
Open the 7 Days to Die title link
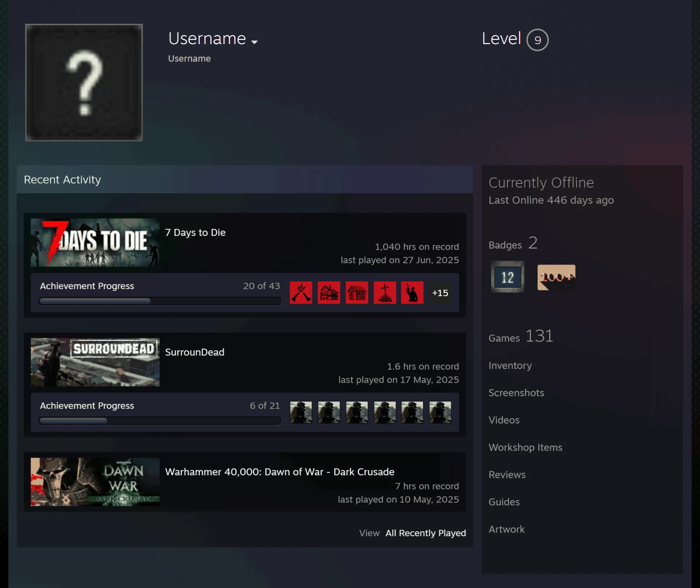click(195, 233)
